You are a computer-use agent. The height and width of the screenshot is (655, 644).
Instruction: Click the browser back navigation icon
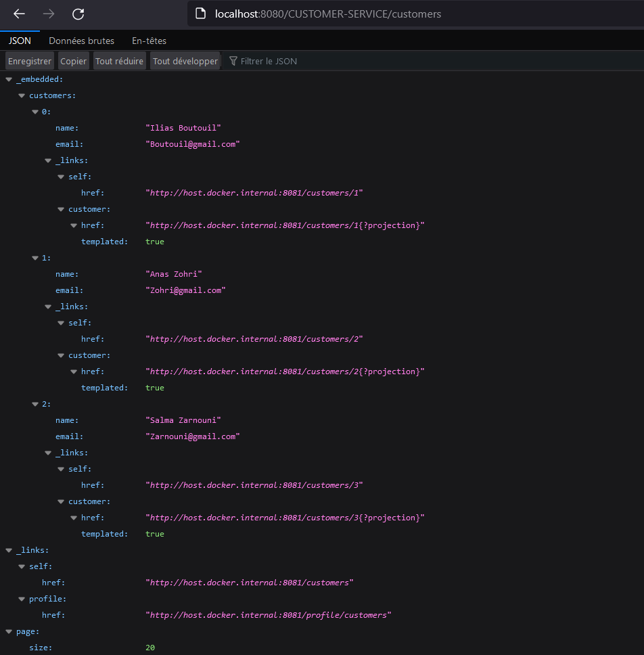point(18,14)
